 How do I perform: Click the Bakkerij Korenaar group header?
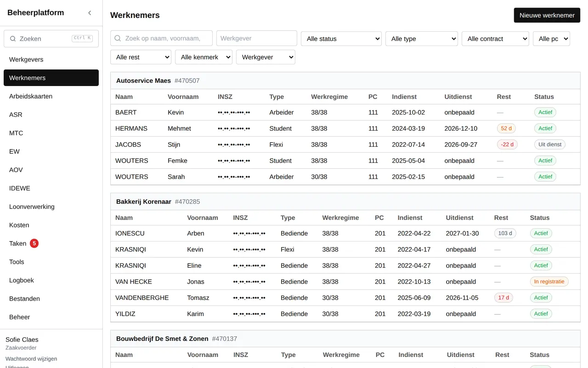[345, 201]
